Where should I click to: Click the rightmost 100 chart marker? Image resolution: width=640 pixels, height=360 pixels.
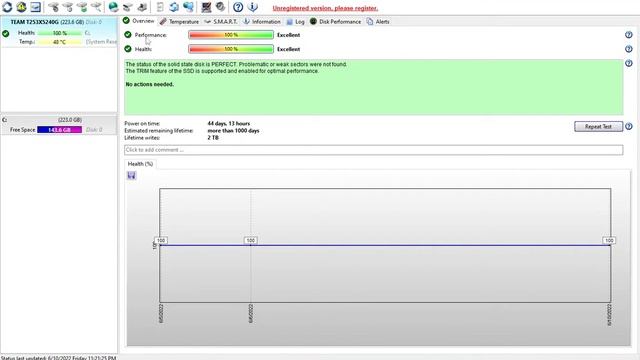609,240
